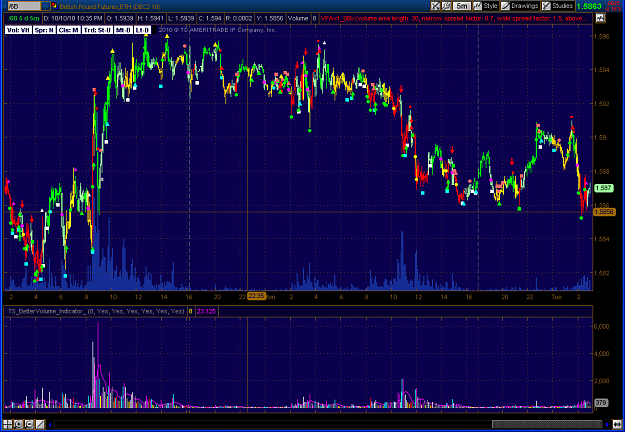Open the symbol selector dropdown arrow
Screen dimensions: 625x432
coord(45,6)
